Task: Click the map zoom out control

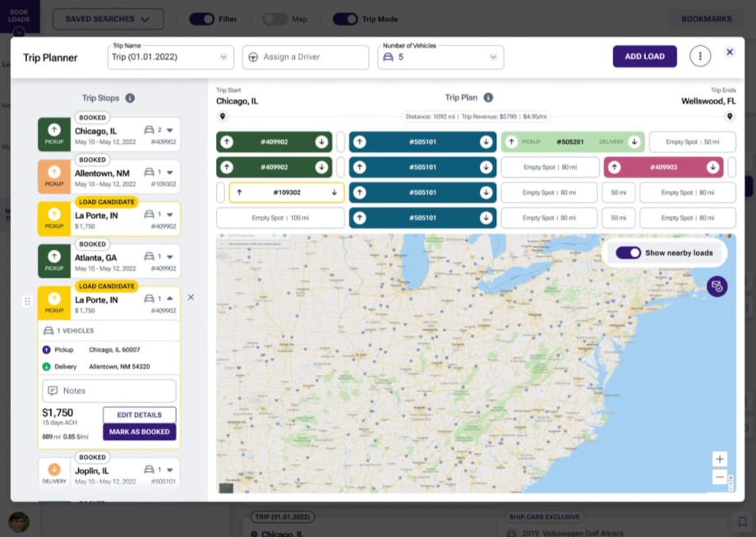Action: 720,477
